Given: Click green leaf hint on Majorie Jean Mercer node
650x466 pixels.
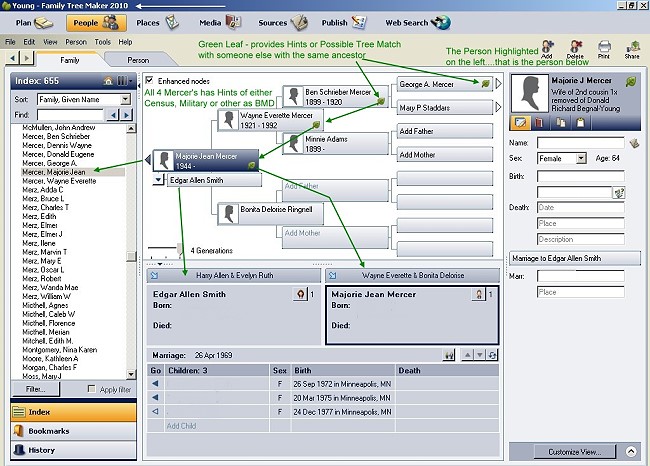Looking at the screenshot, I should (x=251, y=165).
